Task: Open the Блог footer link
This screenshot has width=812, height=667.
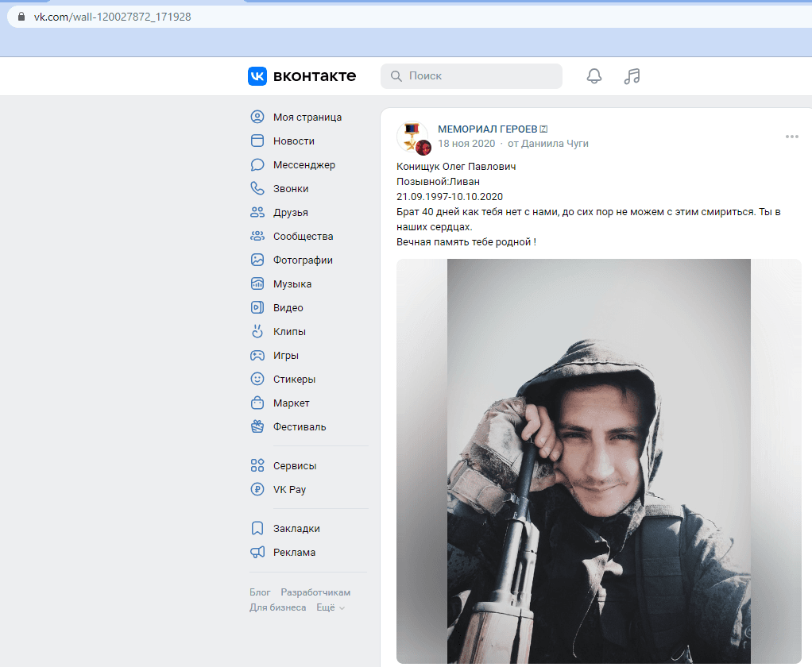Action: [x=260, y=592]
